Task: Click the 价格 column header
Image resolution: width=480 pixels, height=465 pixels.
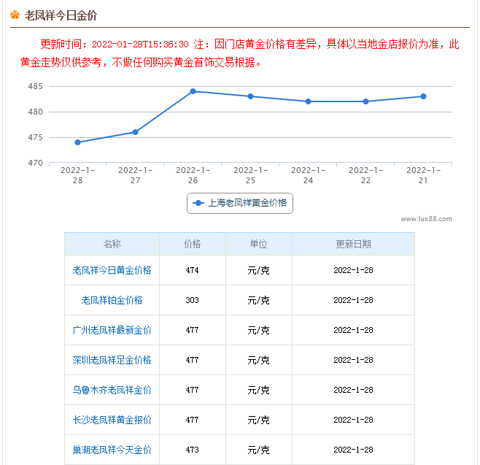Action: pos(192,244)
